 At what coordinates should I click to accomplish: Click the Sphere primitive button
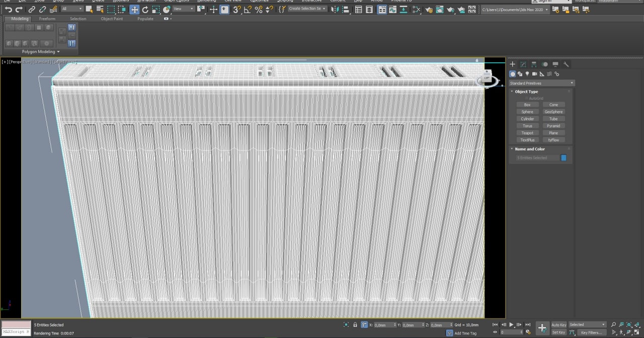coord(527,112)
